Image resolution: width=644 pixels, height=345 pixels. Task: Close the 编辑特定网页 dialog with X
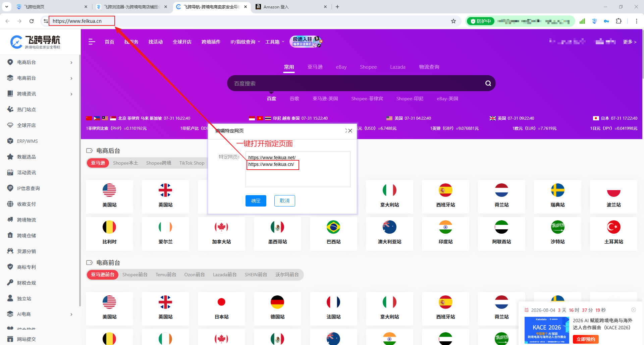pyautogui.click(x=350, y=131)
